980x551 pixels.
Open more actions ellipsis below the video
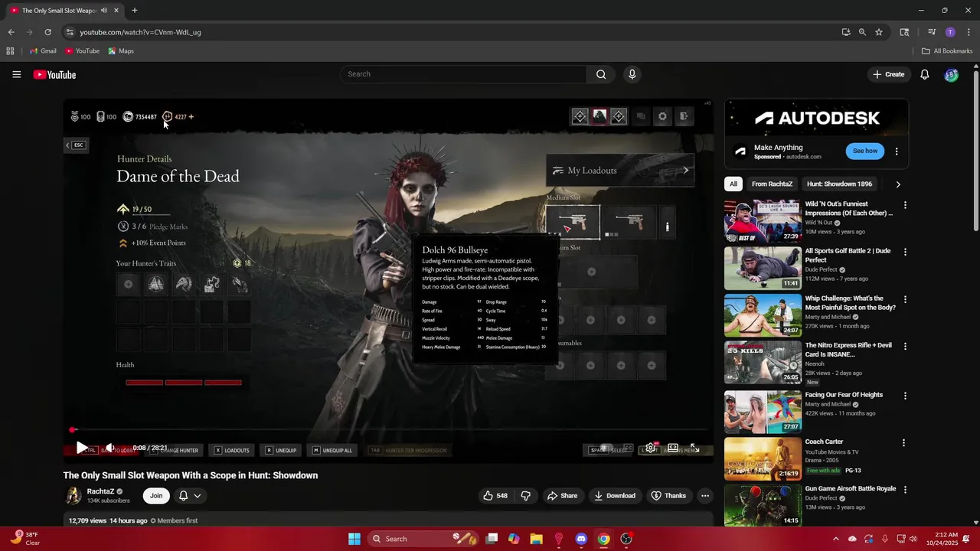coord(705,496)
